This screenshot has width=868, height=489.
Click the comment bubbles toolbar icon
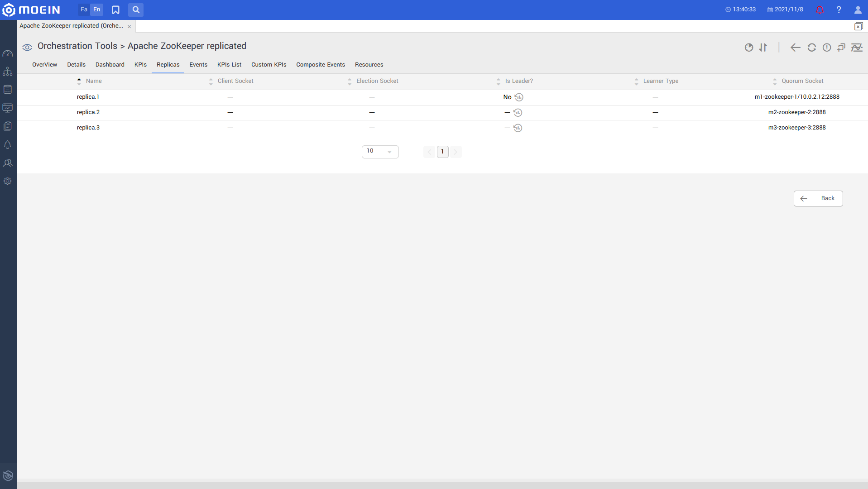[841, 48]
